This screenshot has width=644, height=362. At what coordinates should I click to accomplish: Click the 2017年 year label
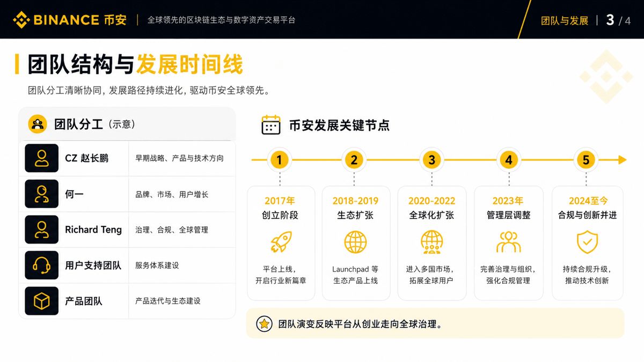click(280, 201)
